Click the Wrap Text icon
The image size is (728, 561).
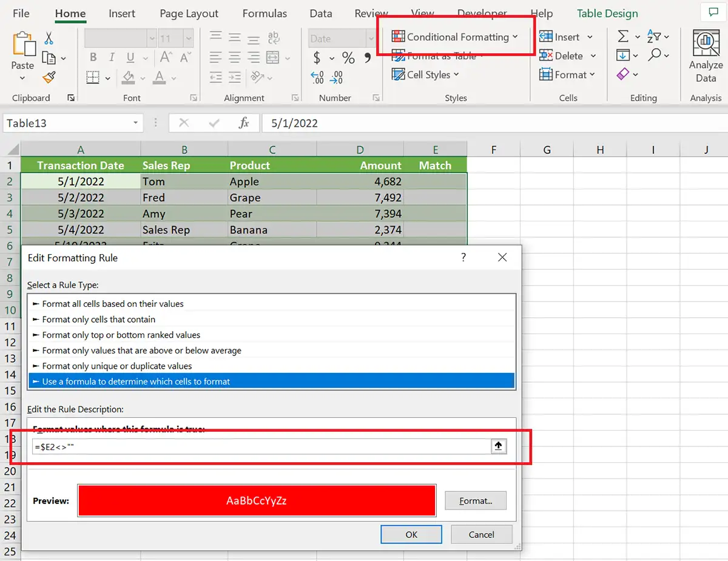(x=273, y=38)
